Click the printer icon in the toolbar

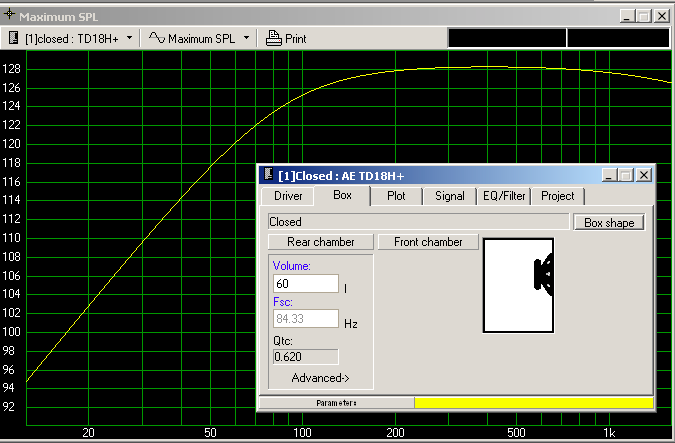pos(273,38)
